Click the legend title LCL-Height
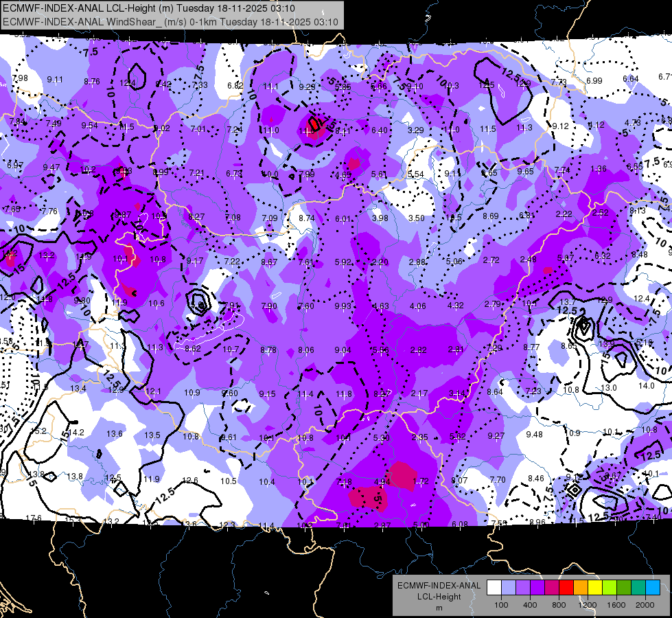Image resolution: width=672 pixels, height=618 pixels. click(439, 597)
